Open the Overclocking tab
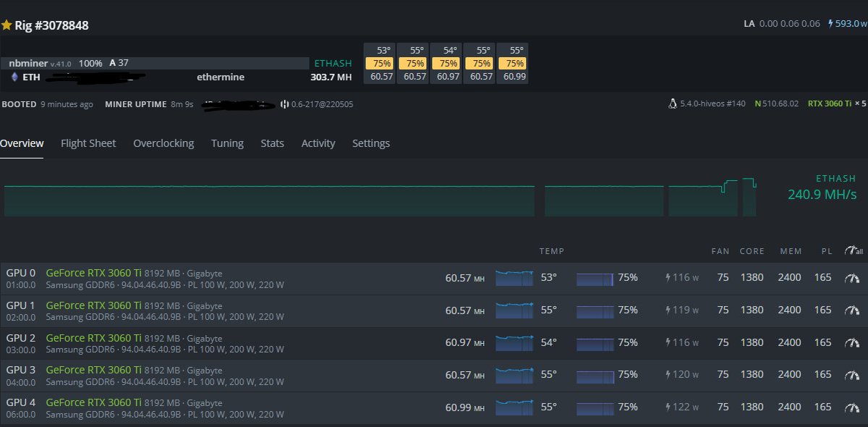 (x=163, y=143)
